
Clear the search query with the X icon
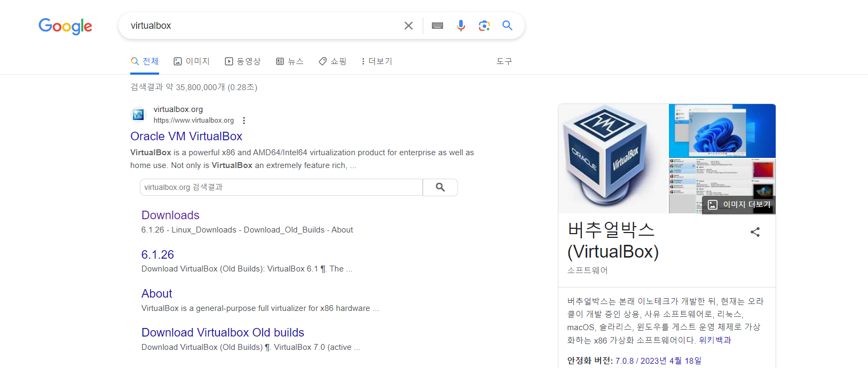pos(408,26)
